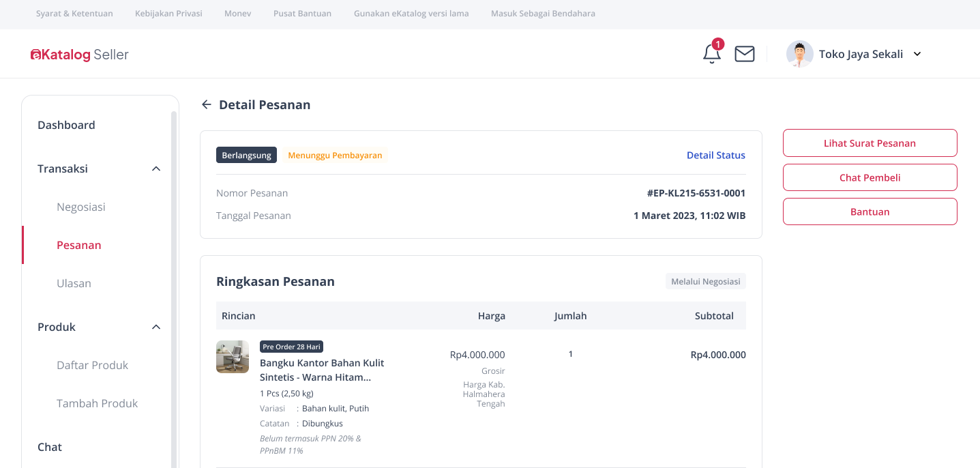Go to Dashboard in the sidebar
The width and height of the screenshot is (980, 468).
66,125
